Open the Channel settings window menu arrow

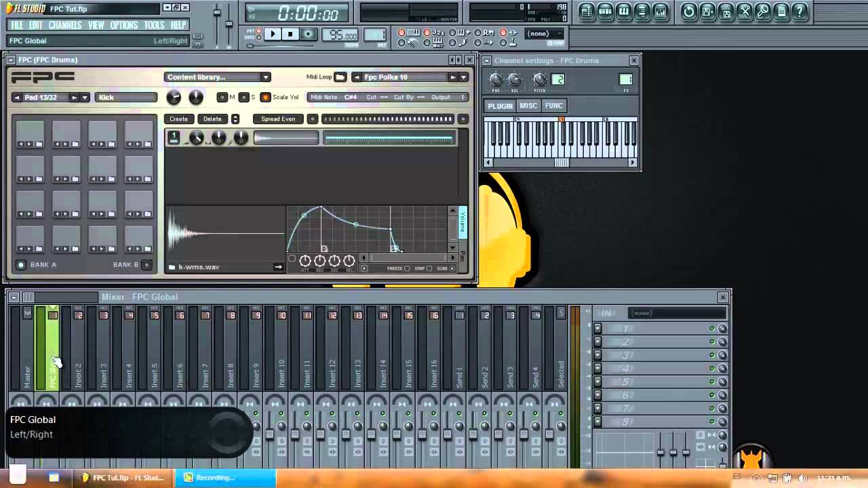(x=488, y=61)
